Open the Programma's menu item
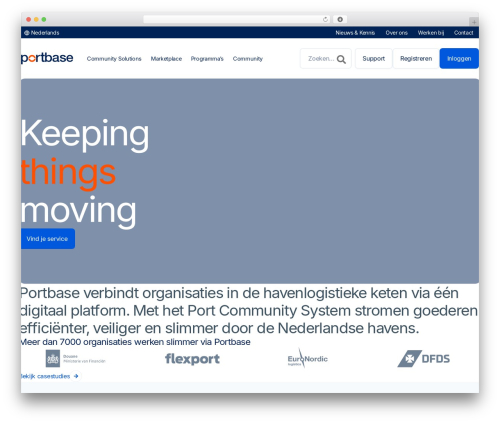This screenshot has width=500, height=423. tap(207, 59)
